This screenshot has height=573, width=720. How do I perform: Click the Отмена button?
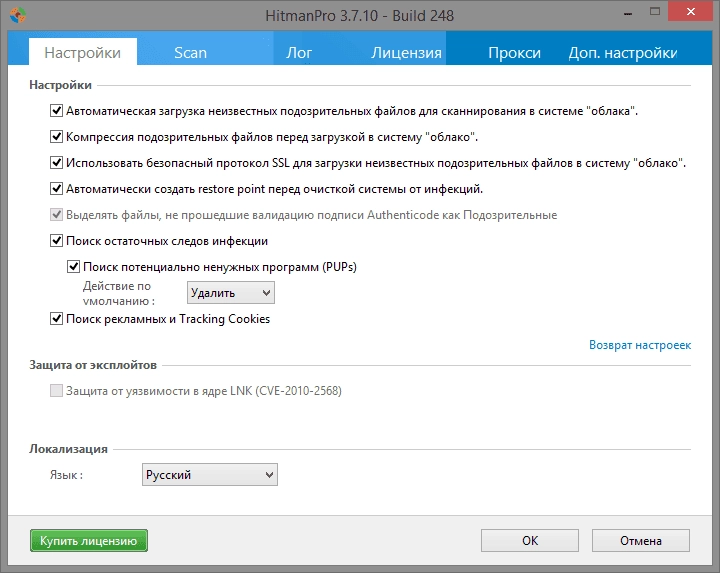click(641, 540)
